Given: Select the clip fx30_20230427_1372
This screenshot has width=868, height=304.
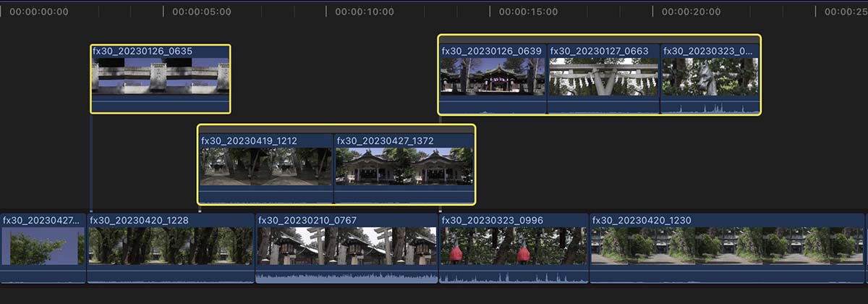Looking at the screenshot, I should pyautogui.click(x=404, y=169).
